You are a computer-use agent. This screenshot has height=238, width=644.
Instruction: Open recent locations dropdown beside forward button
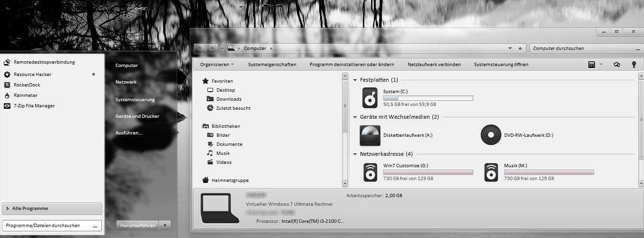click(x=222, y=48)
